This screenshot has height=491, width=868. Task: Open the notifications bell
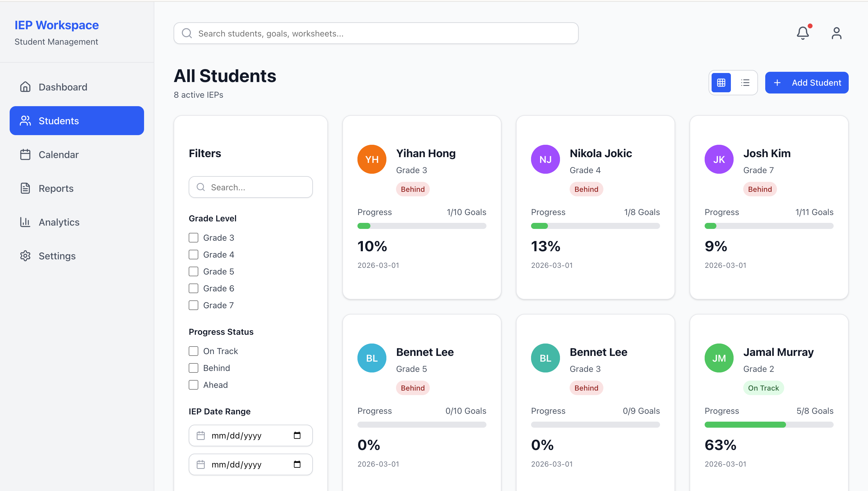pyautogui.click(x=803, y=33)
